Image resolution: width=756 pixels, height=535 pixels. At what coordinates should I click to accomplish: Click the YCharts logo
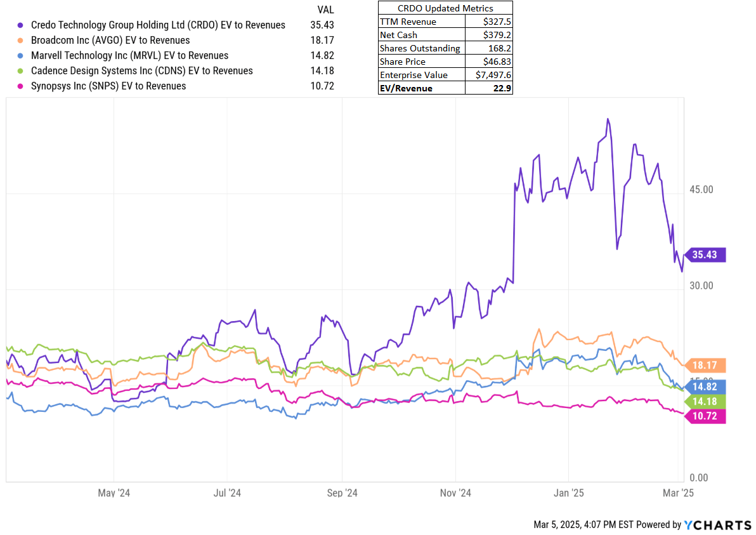[x=717, y=525]
